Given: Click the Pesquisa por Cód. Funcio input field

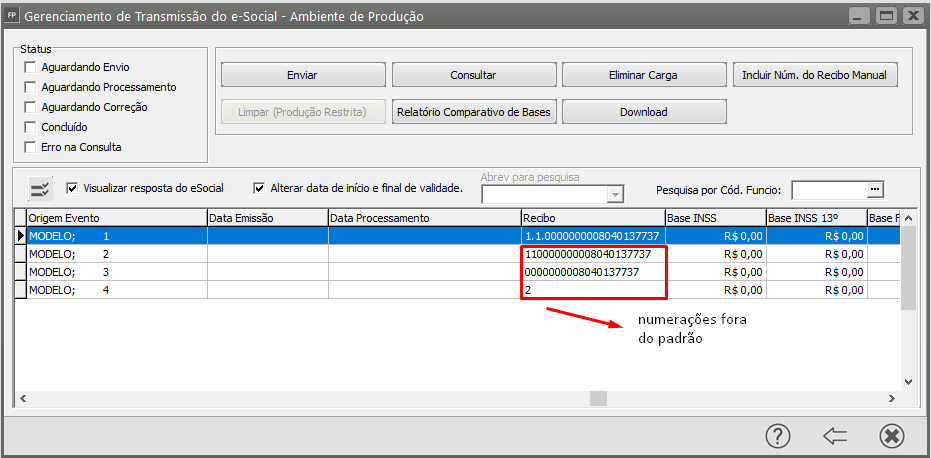Looking at the screenshot, I should pyautogui.click(x=831, y=189).
